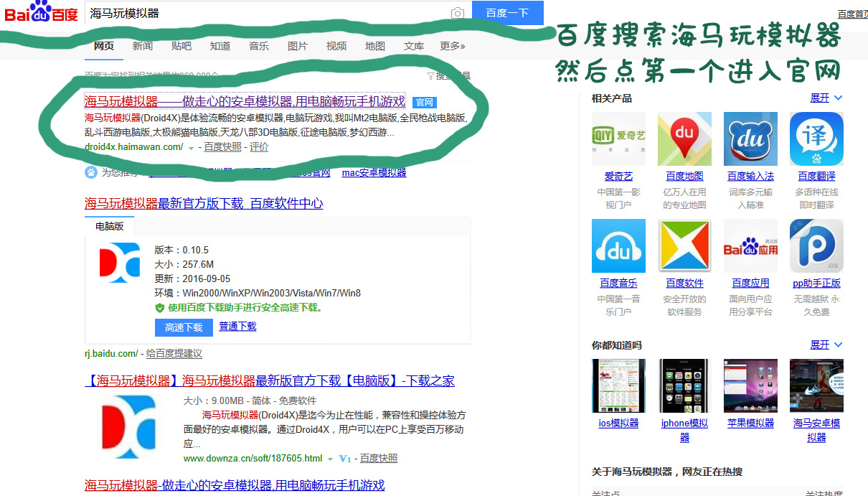
Task: Open the 海马安卓模拟器 thumbnail
Action: 816,385
